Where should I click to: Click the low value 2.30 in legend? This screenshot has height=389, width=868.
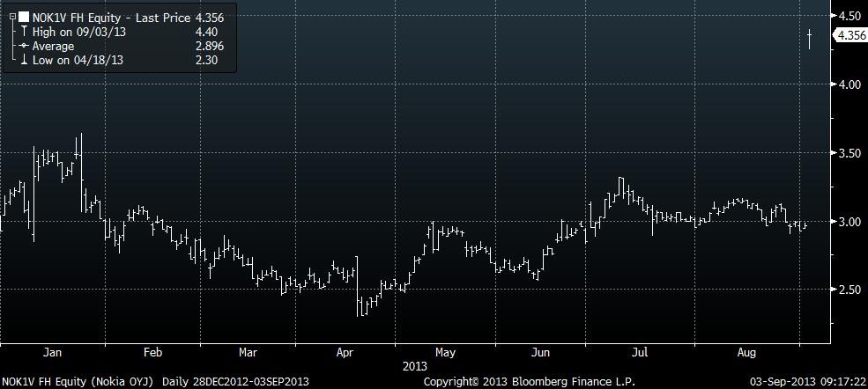click(205, 60)
